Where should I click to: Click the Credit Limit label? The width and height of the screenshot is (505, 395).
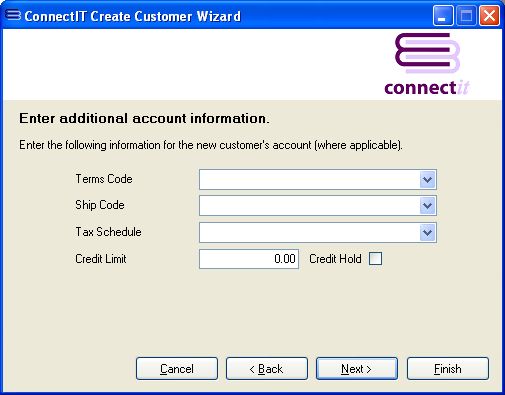[x=101, y=259]
